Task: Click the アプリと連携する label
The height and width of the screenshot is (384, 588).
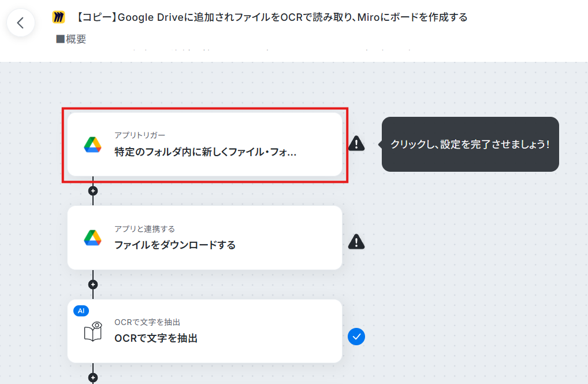Action: 144,229
